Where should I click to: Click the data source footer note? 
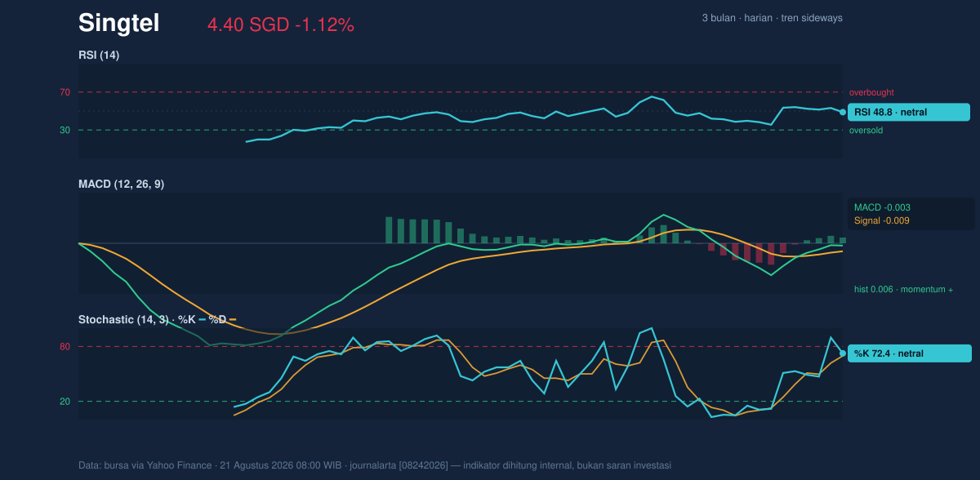(375, 465)
